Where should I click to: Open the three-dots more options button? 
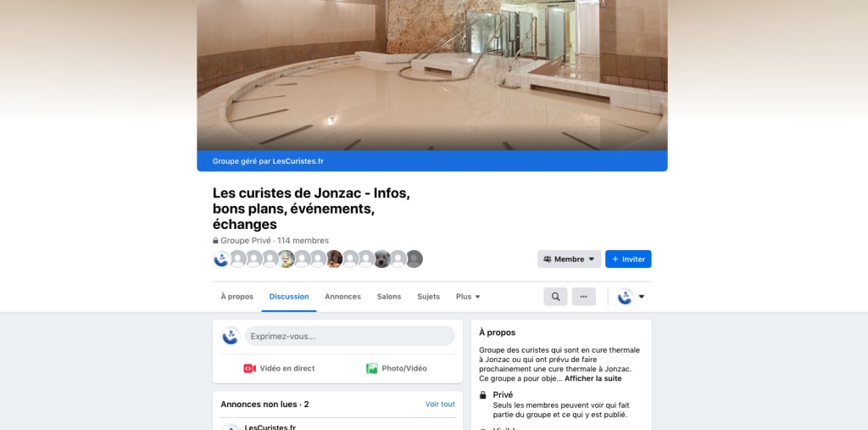[x=583, y=297]
